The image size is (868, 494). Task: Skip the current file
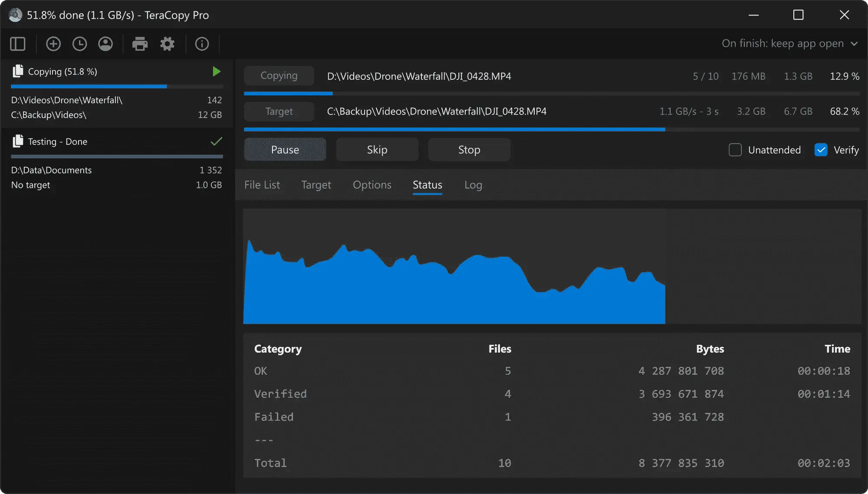(x=377, y=150)
